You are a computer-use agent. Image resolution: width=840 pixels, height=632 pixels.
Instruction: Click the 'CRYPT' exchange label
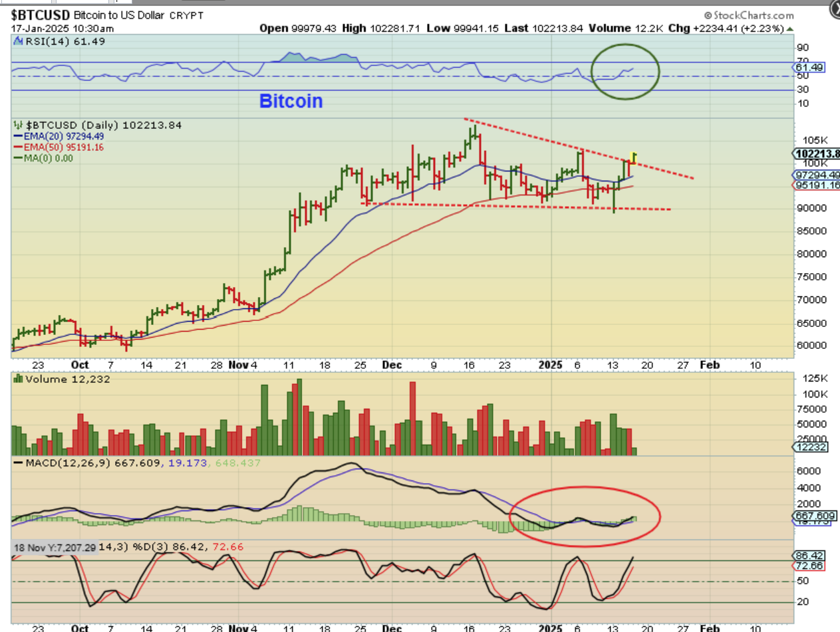[188, 15]
